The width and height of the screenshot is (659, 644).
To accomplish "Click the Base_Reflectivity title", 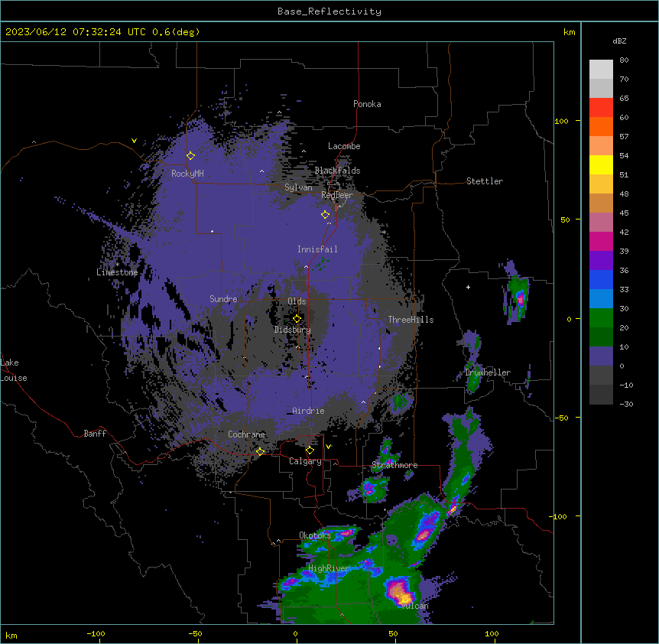I will tap(329, 11).
